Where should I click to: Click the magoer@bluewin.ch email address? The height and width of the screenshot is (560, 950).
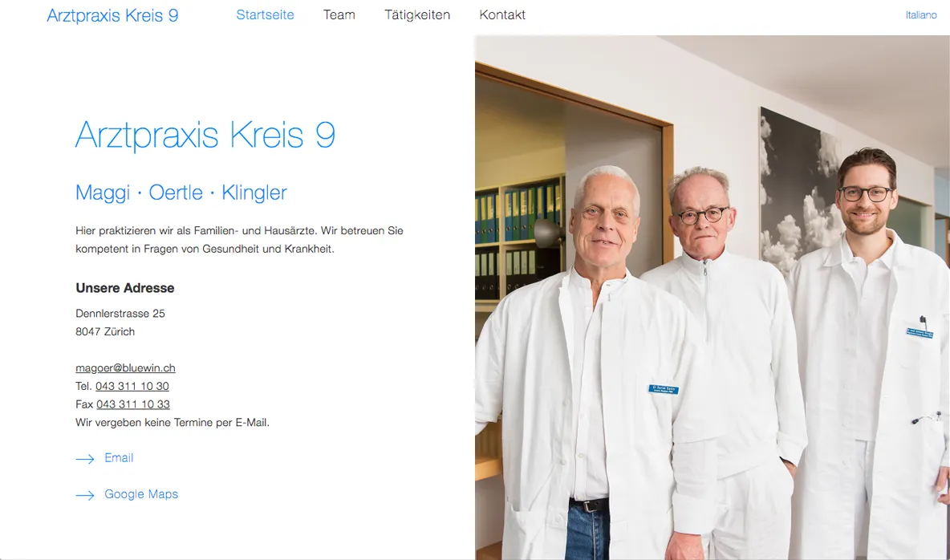[x=125, y=368]
